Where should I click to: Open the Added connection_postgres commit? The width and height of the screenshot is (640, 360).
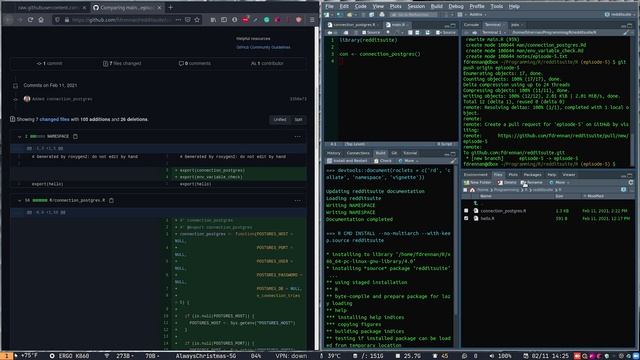[x=62, y=99]
